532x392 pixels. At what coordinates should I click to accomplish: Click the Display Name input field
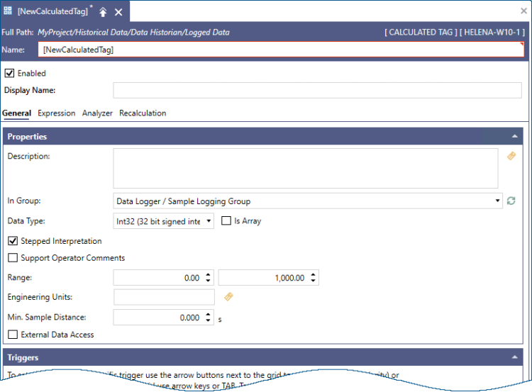point(317,90)
